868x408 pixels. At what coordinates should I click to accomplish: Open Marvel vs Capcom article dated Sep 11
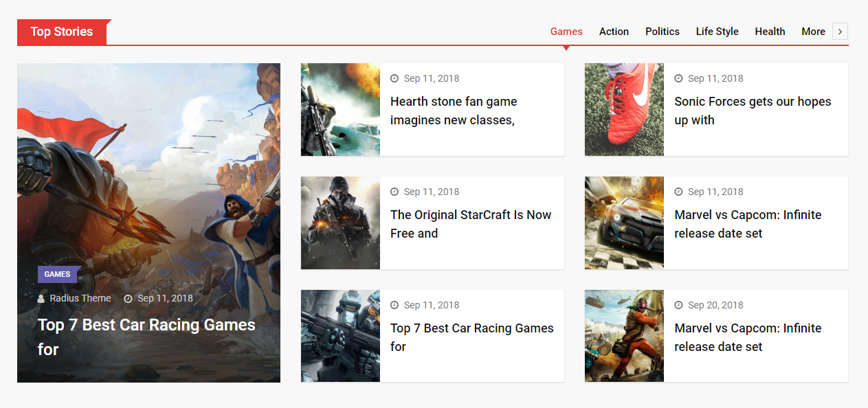748,224
